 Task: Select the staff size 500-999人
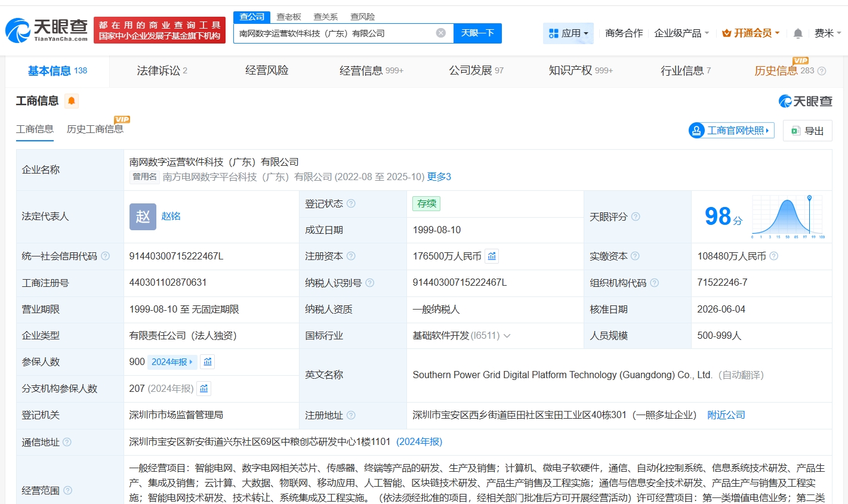719,336
